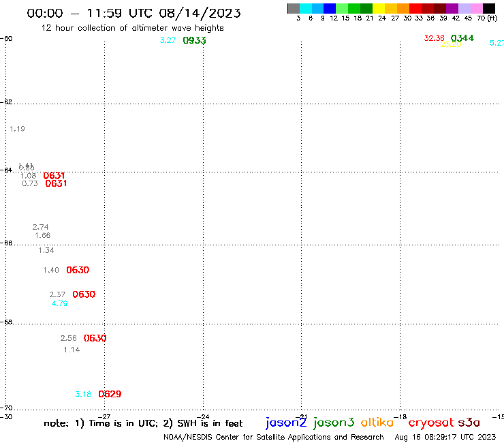The width and height of the screenshot is (504, 443).
Task: Click the red 0630 label beside 2.56
Action: point(95,338)
